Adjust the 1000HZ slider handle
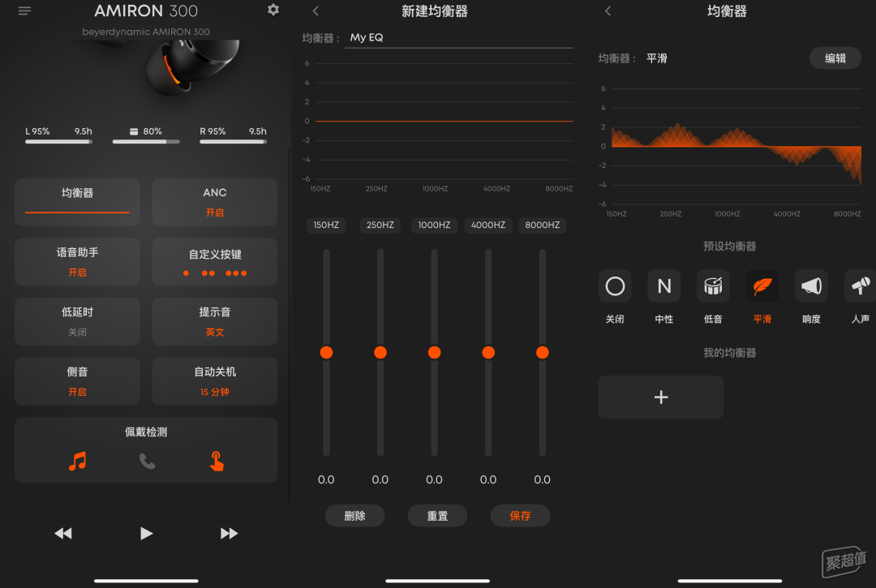Viewport: 876px width, 588px height. (434, 352)
